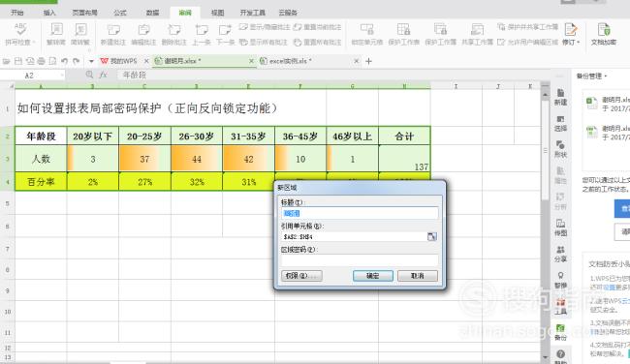
Task: Click the share workbook icon
Action: click(x=477, y=29)
